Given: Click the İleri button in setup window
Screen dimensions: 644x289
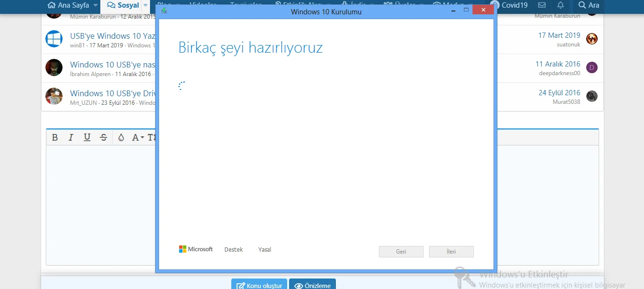Looking at the screenshot, I should pos(451,252).
